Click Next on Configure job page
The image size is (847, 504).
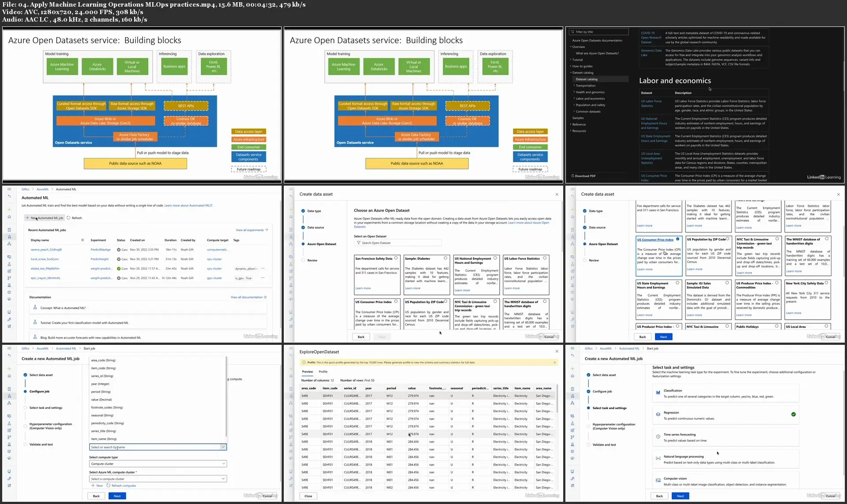(x=117, y=496)
